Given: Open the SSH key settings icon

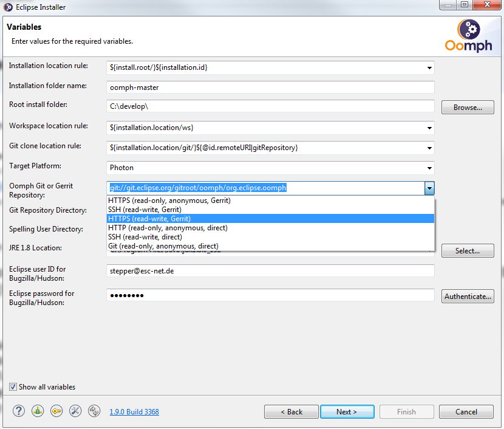Looking at the screenshot, I should pos(56,411).
